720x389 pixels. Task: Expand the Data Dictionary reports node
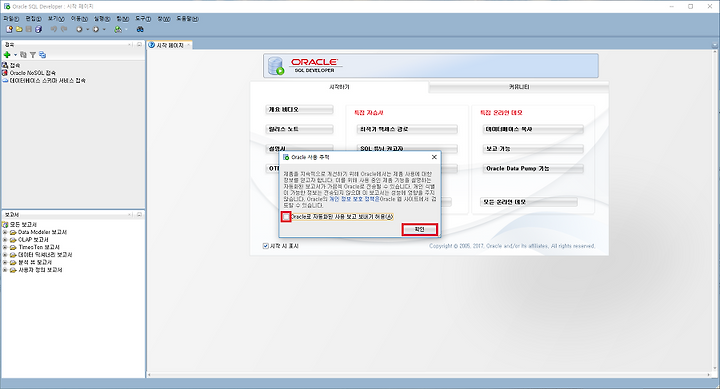point(5,255)
